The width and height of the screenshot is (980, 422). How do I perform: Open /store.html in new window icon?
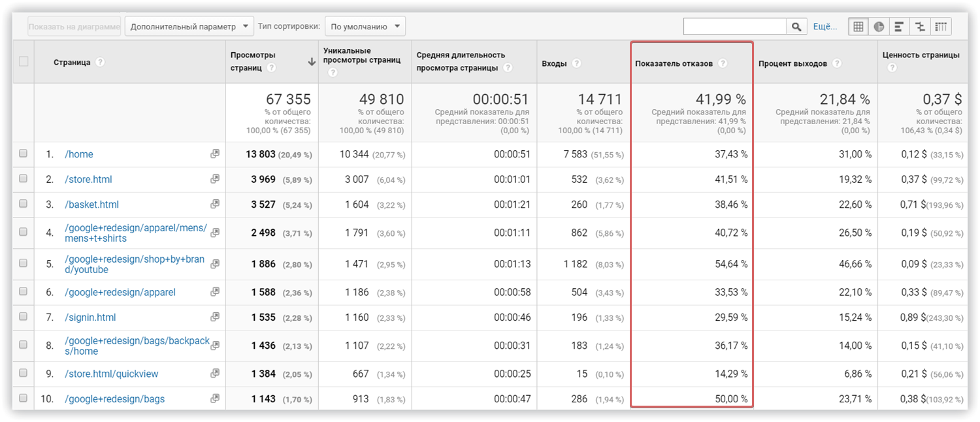click(x=215, y=179)
